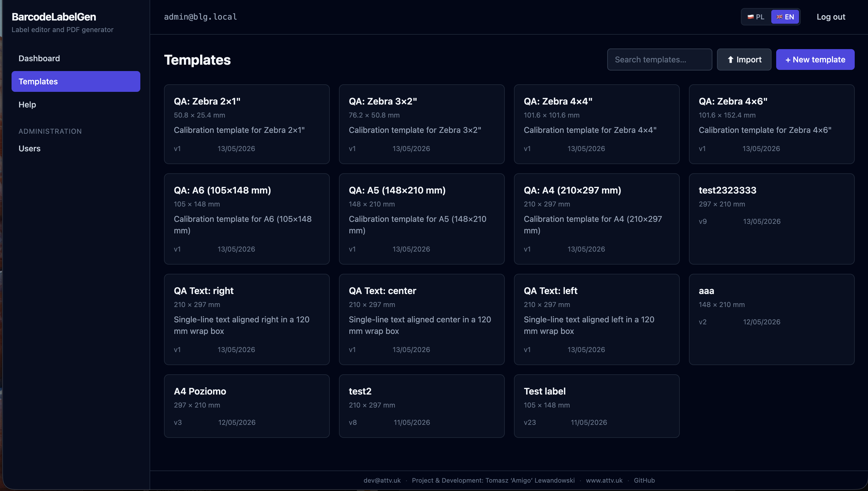868x491 pixels.
Task: Open the www.attv.uk footer link
Action: point(604,480)
